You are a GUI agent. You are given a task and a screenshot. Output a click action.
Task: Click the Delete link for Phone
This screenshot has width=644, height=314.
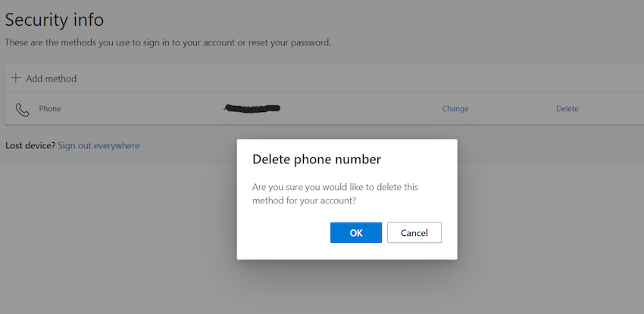[567, 109]
